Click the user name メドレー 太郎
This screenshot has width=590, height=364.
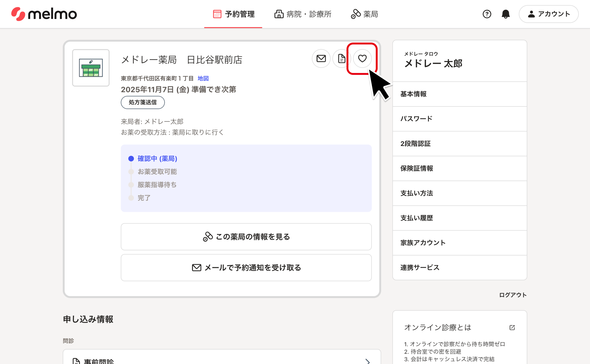433,64
